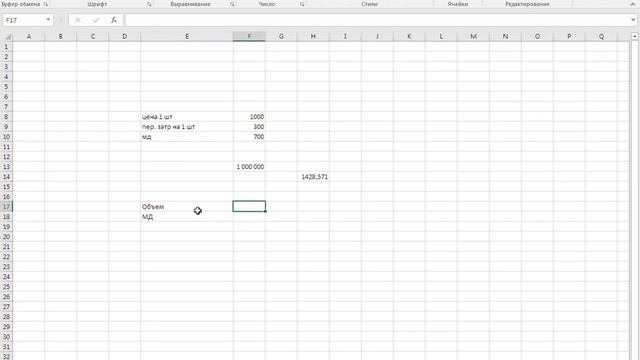Select column H header
640x360 pixels.
(x=313, y=37)
